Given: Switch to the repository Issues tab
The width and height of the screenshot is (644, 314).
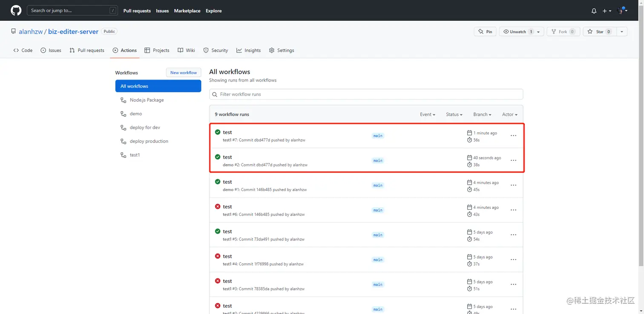Looking at the screenshot, I should pyautogui.click(x=51, y=50).
